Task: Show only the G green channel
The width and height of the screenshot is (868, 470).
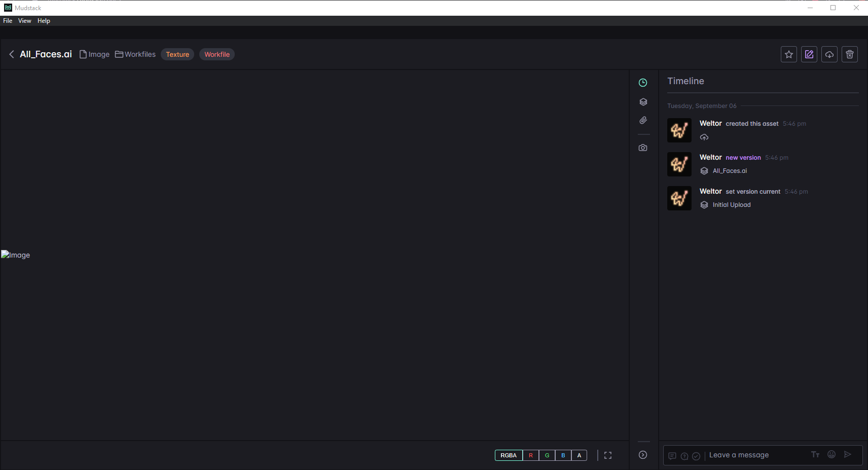Action: coord(547,455)
